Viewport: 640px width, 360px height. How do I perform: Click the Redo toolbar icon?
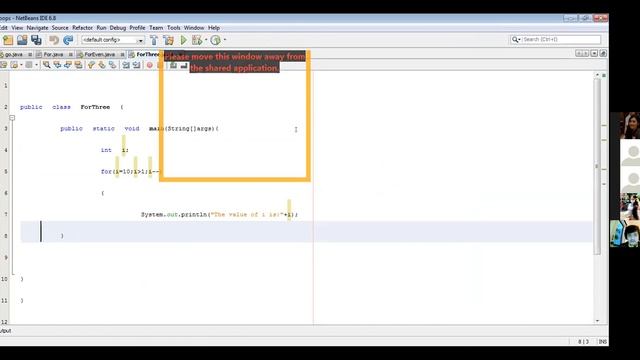(x=68, y=40)
